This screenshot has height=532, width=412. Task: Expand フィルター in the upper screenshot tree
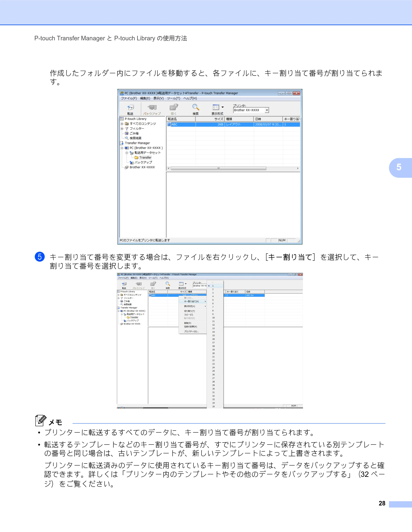click(x=122, y=129)
